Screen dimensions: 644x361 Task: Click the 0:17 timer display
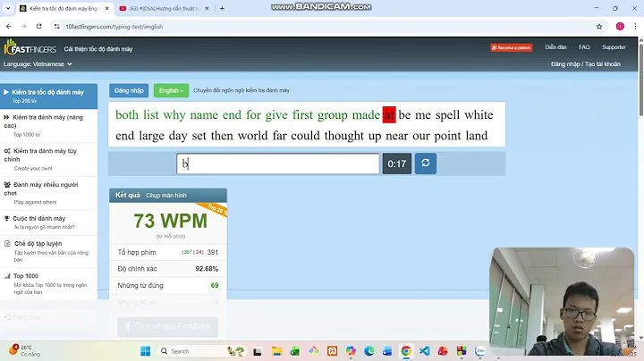pos(397,164)
